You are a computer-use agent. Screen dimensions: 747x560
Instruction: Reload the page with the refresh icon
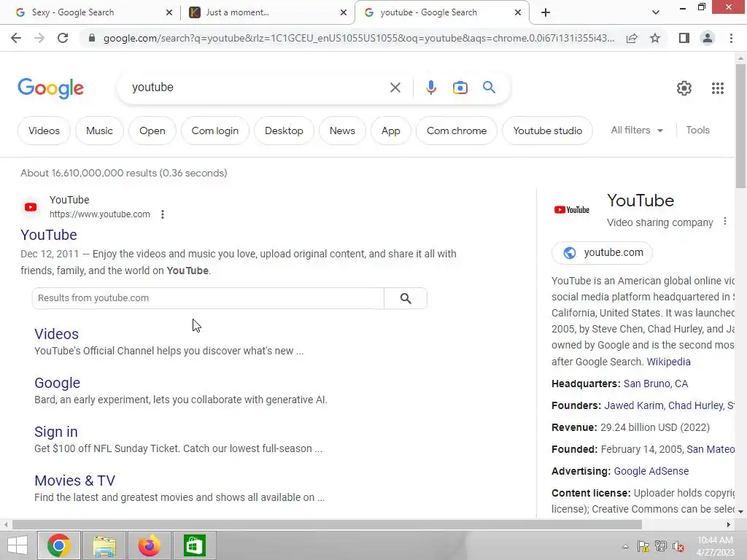click(63, 38)
